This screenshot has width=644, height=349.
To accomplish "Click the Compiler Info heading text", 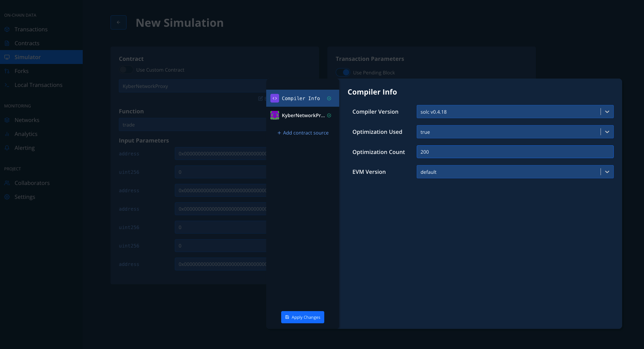I will [x=372, y=92].
